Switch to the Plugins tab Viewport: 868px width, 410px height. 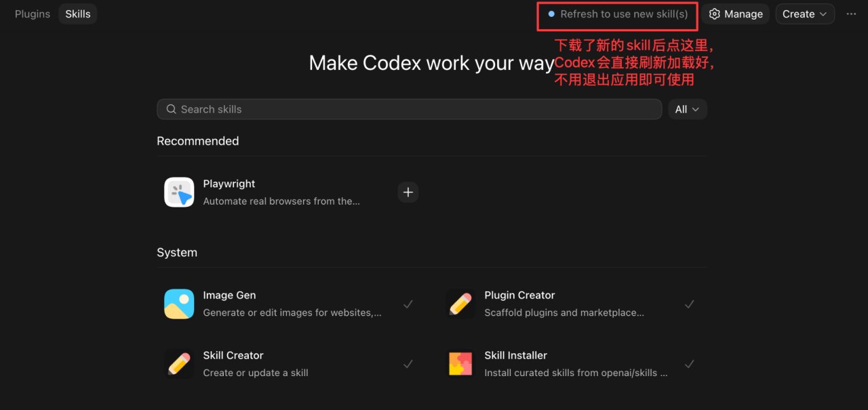33,14
